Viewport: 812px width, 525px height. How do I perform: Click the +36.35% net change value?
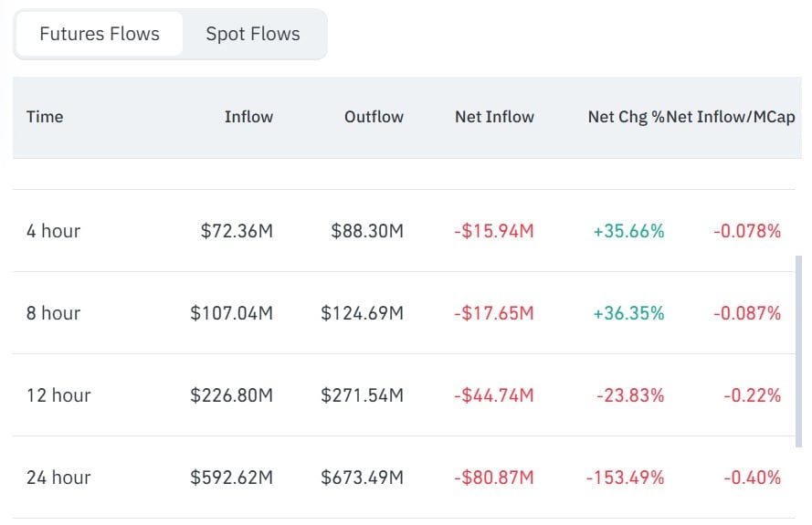[x=628, y=313]
